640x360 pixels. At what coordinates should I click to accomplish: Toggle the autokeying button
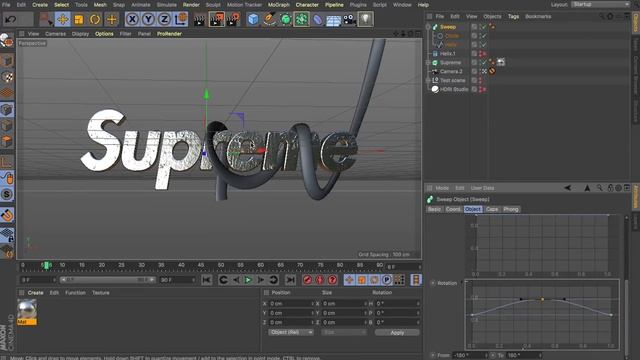click(x=320, y=280)
